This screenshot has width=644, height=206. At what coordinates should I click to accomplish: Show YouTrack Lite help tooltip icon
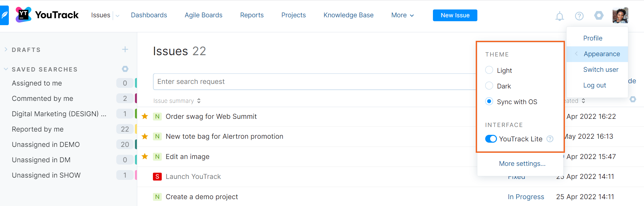pyautogui.click(x=550, y=139)
